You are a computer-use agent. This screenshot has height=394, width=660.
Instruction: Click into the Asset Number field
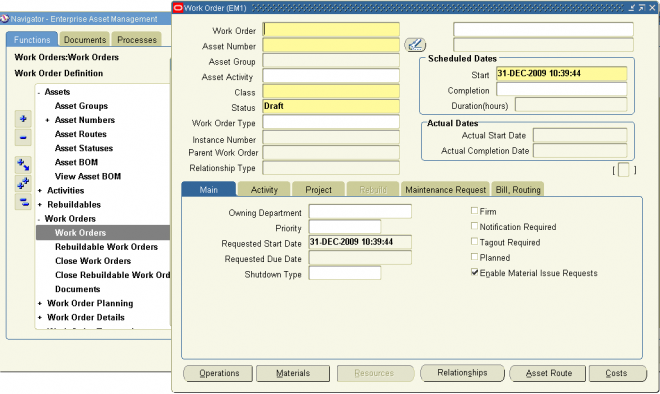click(x=331, y=45)
